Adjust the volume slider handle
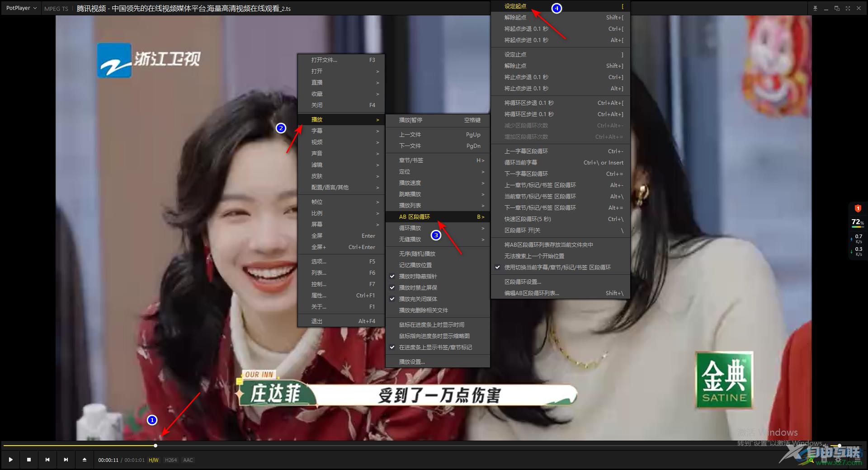Screen dimensions: 868x470 pyautogui.click(x=839, y=446)
